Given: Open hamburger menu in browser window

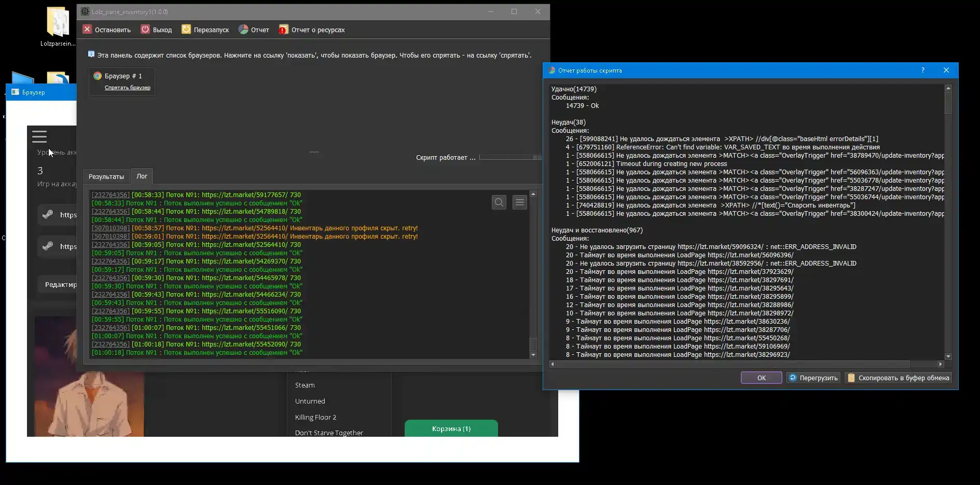Looking at the screenshot, I should click(39, 136).
